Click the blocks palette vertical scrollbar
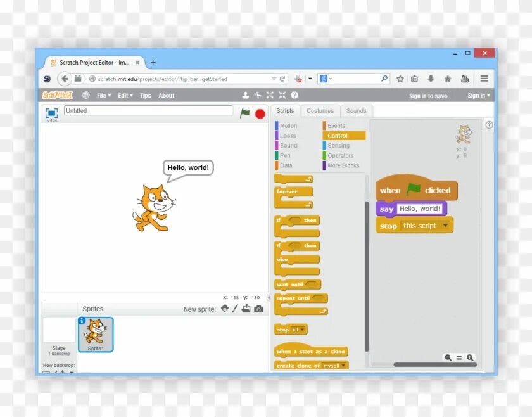 (x=367, y=276)
